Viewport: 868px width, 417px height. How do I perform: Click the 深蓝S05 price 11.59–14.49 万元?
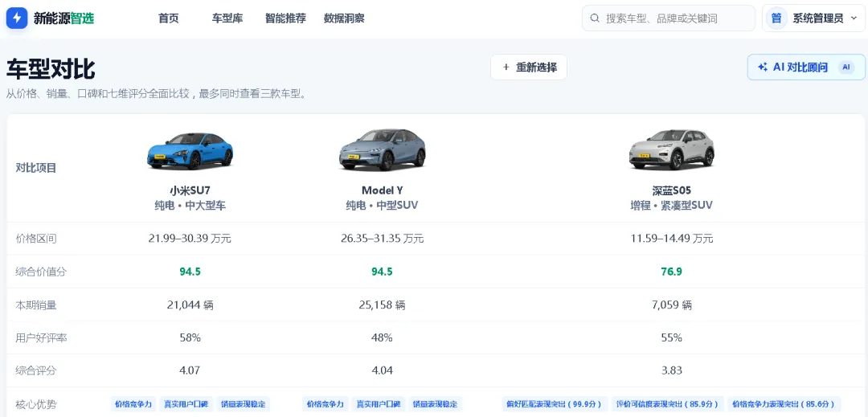[x=671, y=239]
